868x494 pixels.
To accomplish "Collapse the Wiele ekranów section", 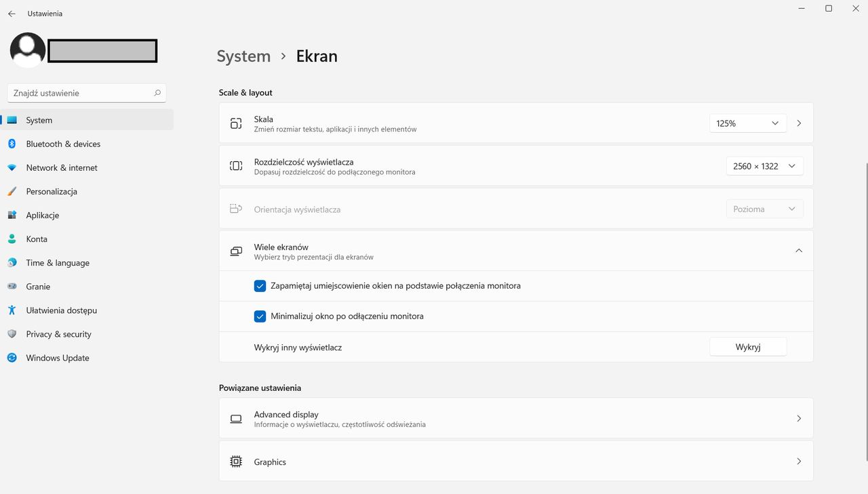I will coord(798,250).
